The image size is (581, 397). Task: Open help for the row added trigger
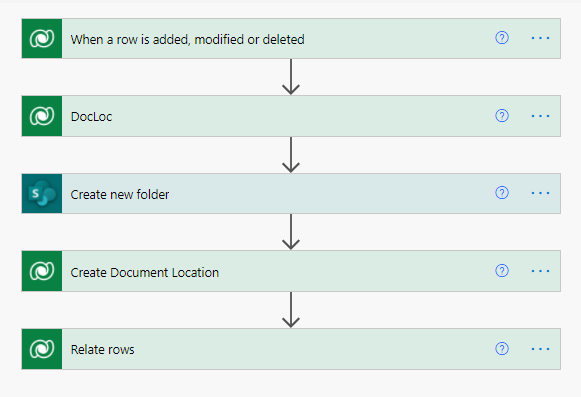coord(502,38)
